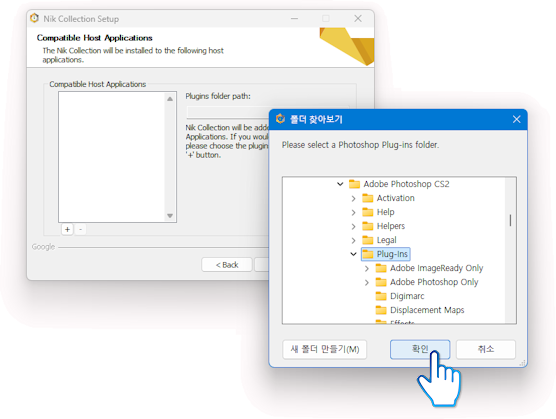
Task: Close the Nik Collection Setup window
Action: coord(358,18)
